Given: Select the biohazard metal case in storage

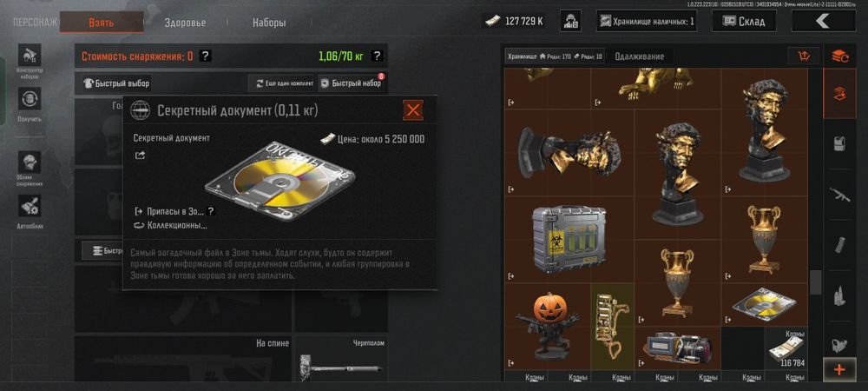Looking at the screenshot, I should [569, 239].
